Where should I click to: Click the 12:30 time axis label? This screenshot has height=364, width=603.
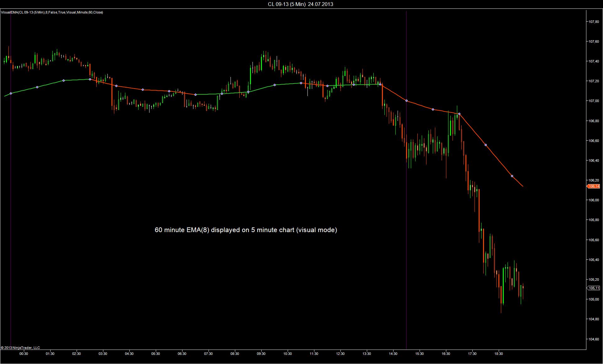point(340,354)
